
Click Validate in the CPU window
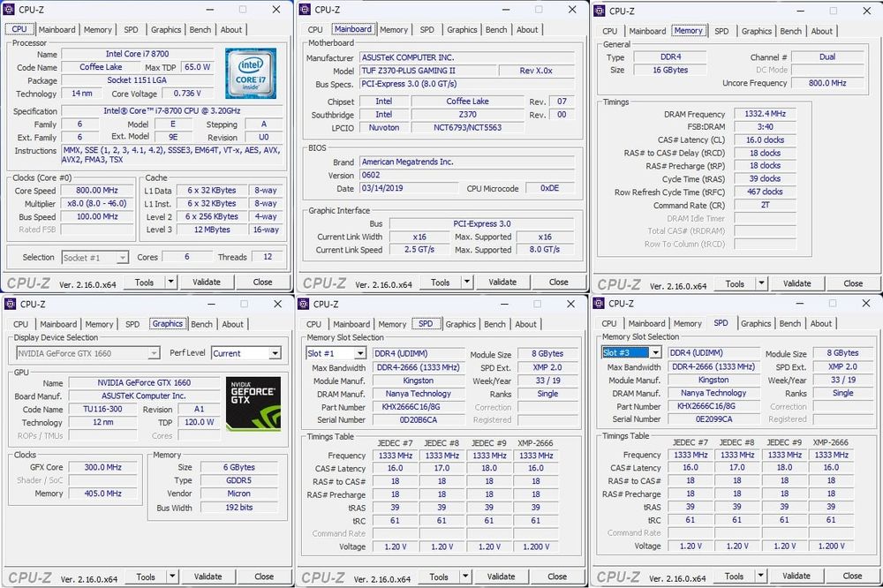pos(207,282)
